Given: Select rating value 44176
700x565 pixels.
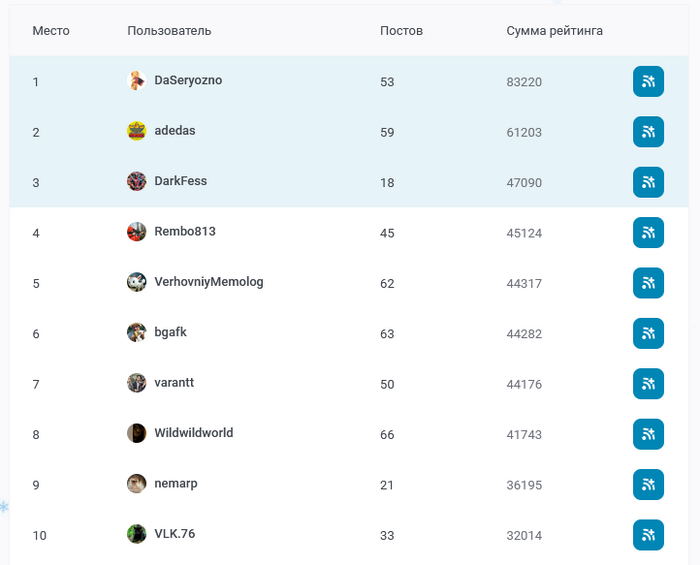Looking at the screenshot, I should coord(524,385).
